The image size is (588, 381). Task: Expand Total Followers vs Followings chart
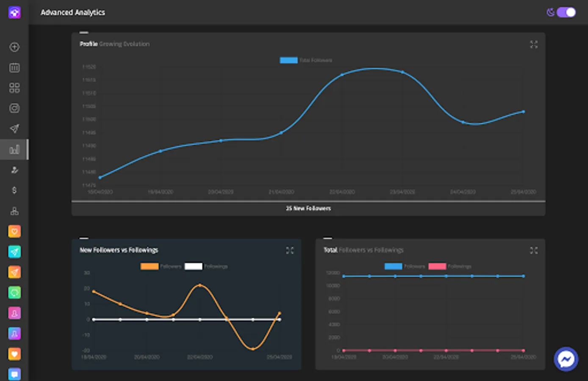(534, 251)
